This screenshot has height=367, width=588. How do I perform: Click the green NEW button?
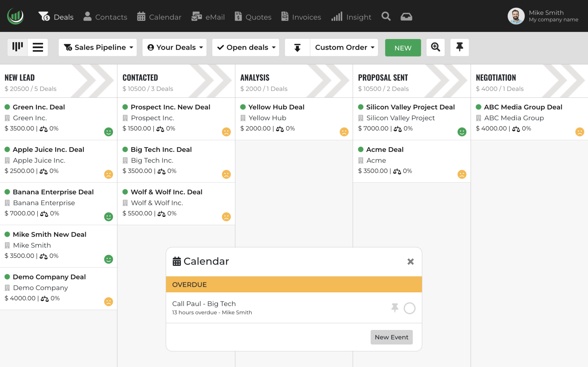coord(403,48)
